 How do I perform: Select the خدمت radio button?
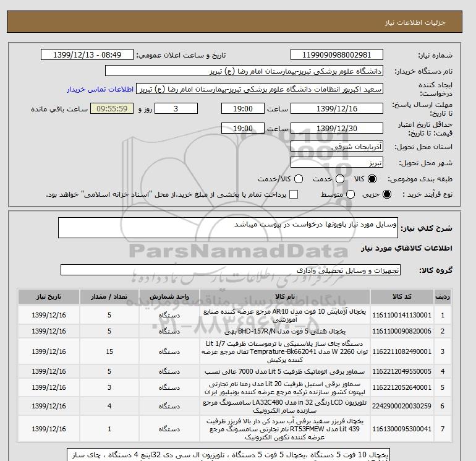click(340, 179)
